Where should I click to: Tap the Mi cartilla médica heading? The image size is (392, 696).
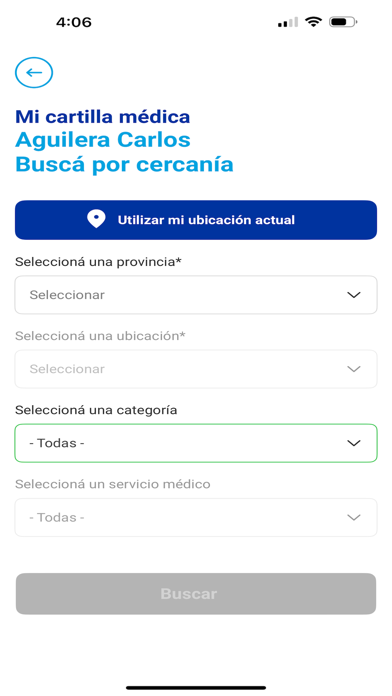pyautogui.click(x=103, y=117)
